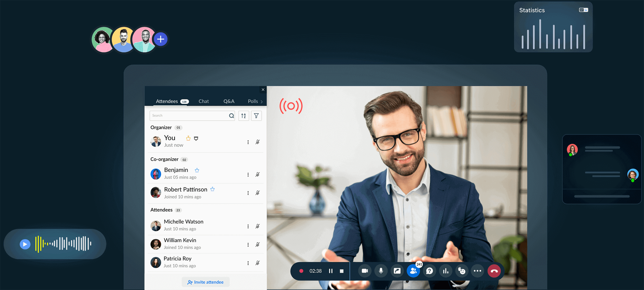Viewport: 644px width, 290px height.
Task: Stop the recording
Action: tap(342, 271)
